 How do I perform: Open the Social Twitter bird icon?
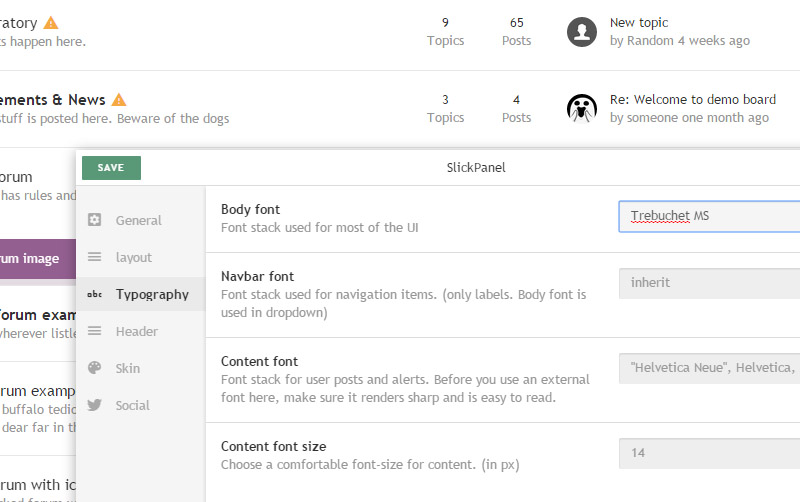pos(95,405)
